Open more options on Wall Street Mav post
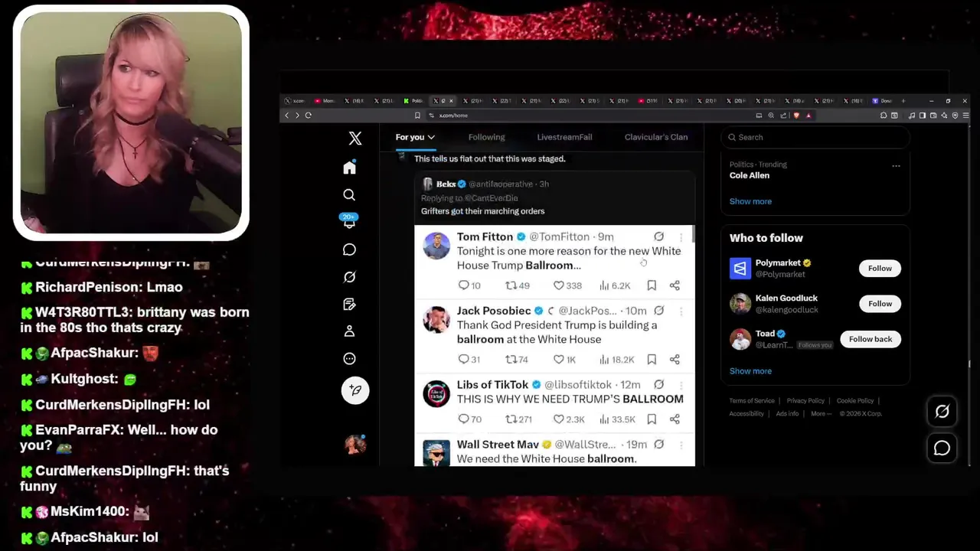The width and height of the screenshot is (980, 551). click(681, 445)
